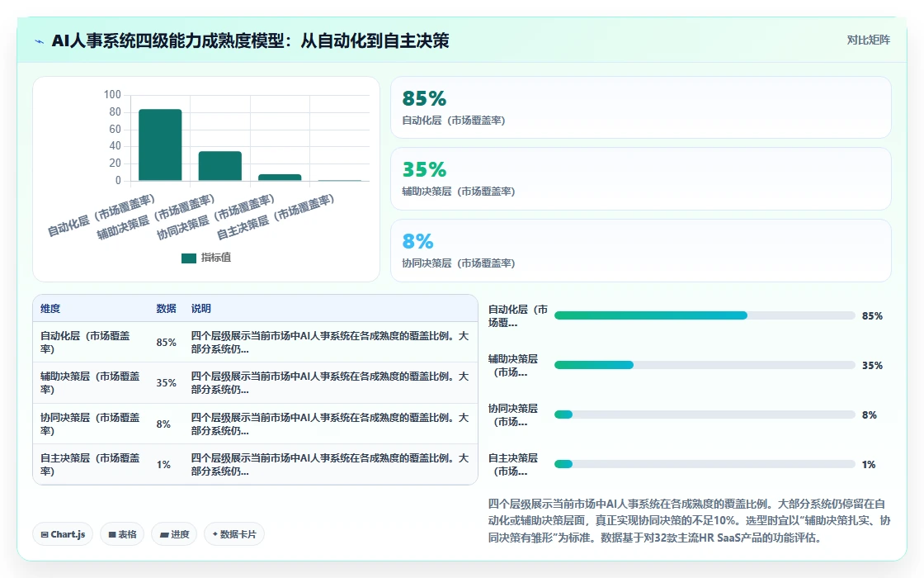Click the description cell in 自动化层 row
This screenshot has height=578, width=924.
pyautogui.click(x=330, y=342)
